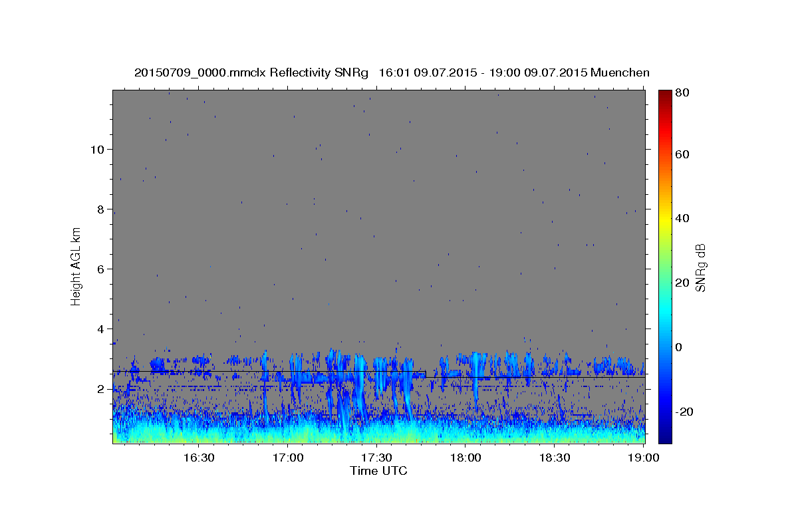Click the 16:30 time tick label
Viewport: 798px width, 532px height.
[199, 458]
